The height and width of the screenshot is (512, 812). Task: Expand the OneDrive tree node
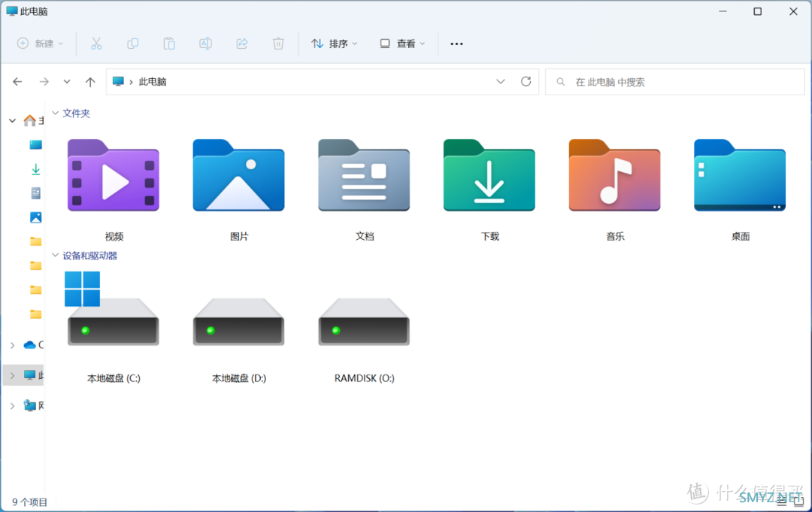tap(13, 345)
